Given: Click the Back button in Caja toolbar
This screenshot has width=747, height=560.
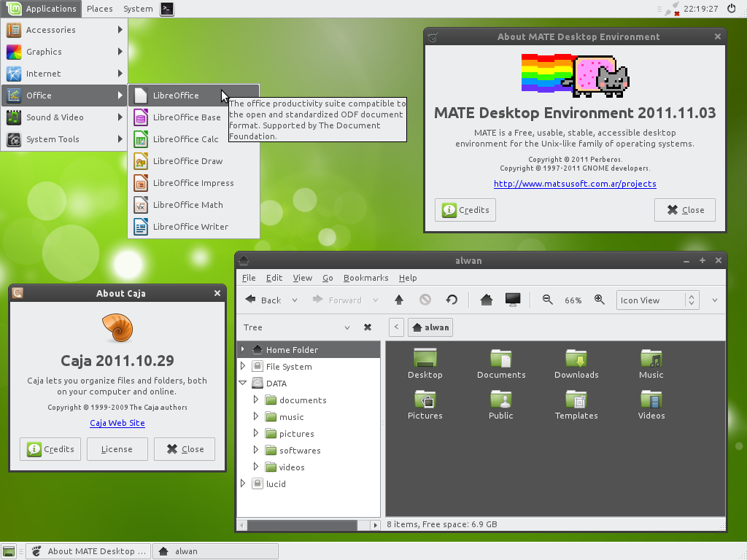Looking at the screenshot, I should point(263,300).
